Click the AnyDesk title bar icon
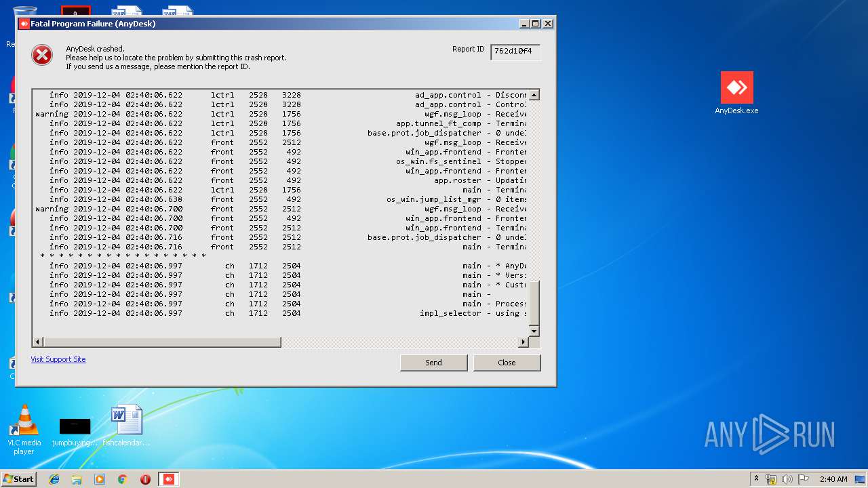 pyautogui.click(x=24, y=24)
